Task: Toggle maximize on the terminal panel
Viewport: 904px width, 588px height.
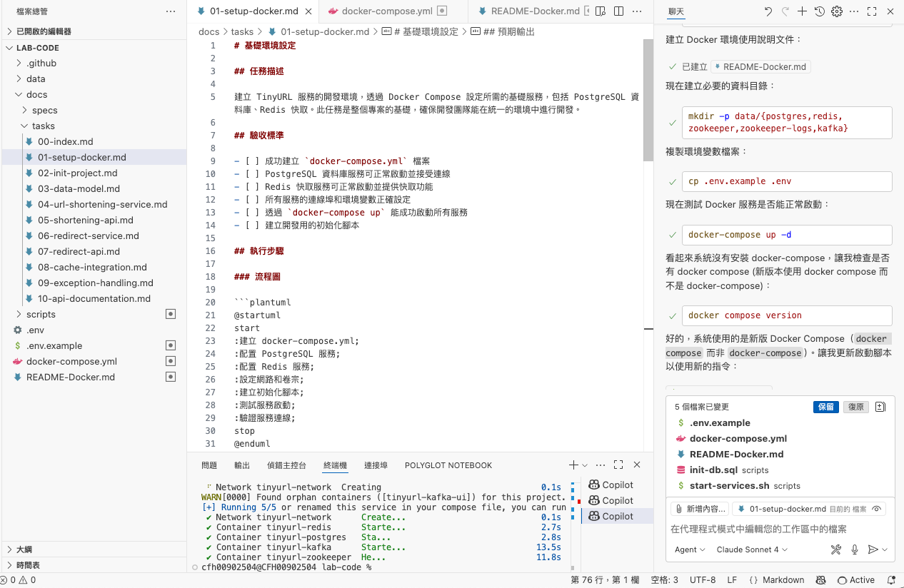Action: (x=618, y=465)
